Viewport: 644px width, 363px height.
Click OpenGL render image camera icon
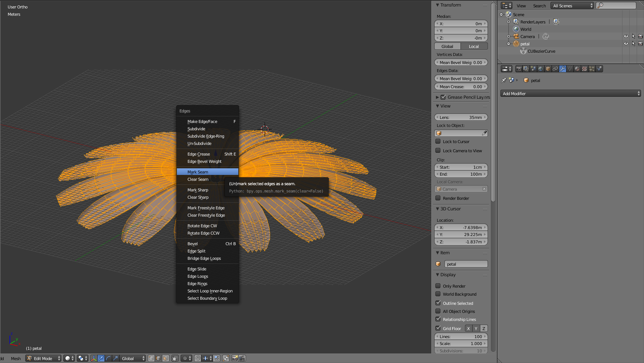(235, 358)
